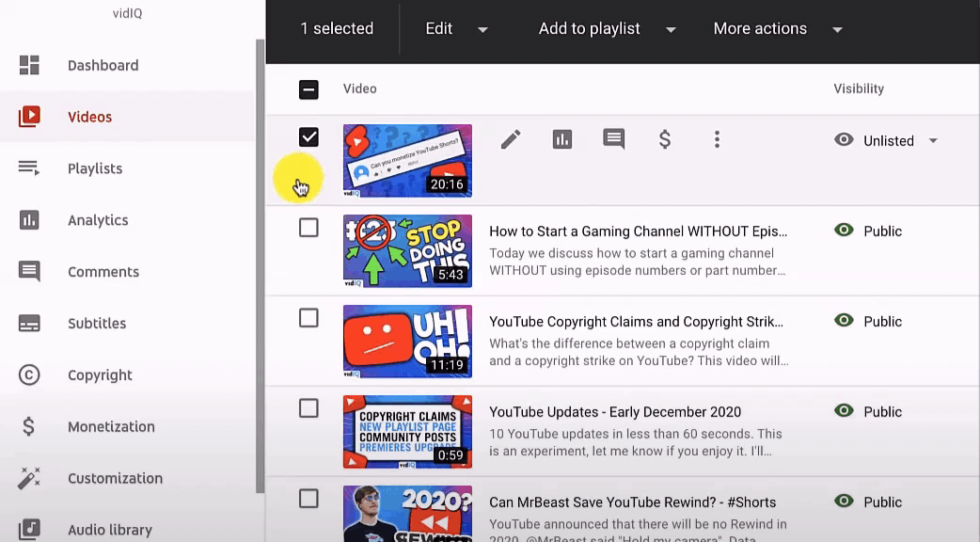Click the sidebar vertical scrollbar

(260, 265)
